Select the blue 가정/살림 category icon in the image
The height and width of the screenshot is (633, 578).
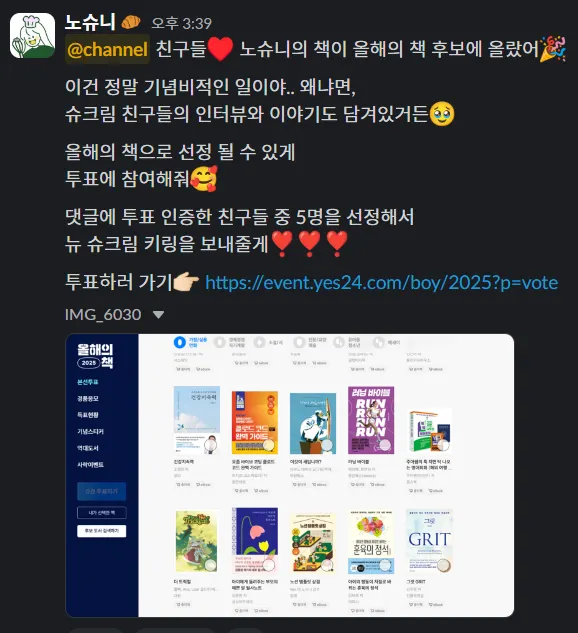click(x=180, y=342)
